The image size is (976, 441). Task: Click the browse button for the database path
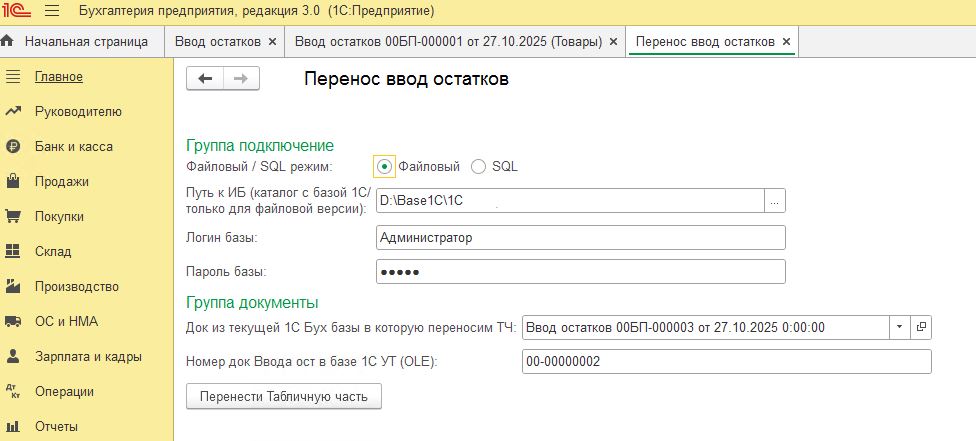(775, 201)
